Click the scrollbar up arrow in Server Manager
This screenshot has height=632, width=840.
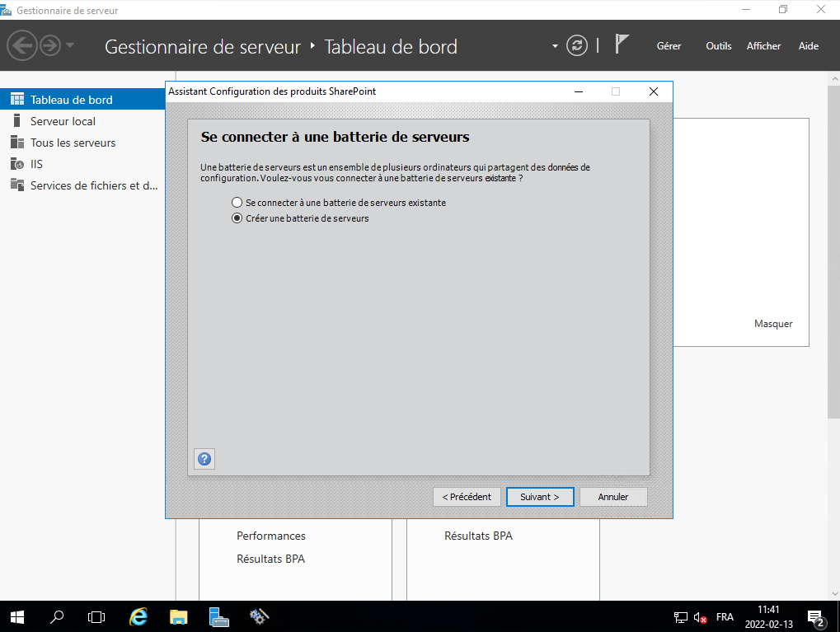(834, 79)
